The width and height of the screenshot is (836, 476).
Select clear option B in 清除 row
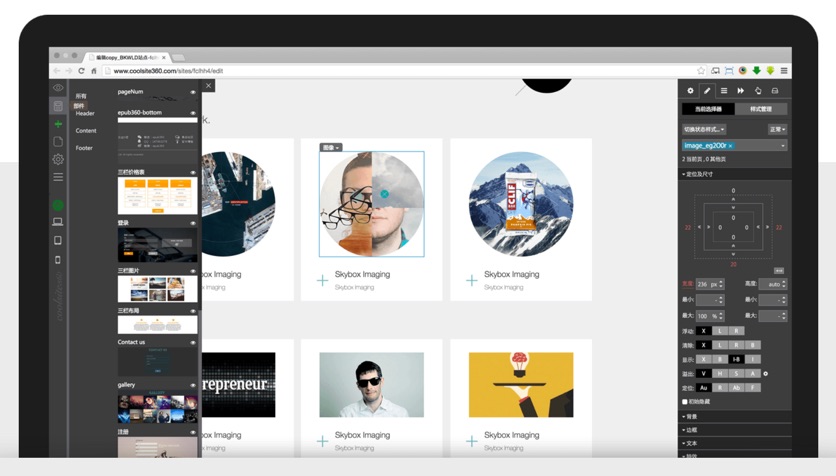752,345
